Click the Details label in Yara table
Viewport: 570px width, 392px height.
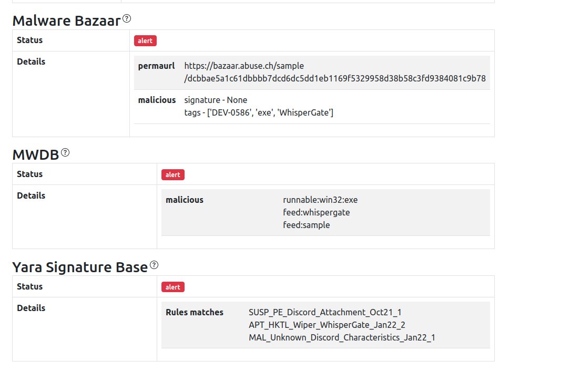31,308
